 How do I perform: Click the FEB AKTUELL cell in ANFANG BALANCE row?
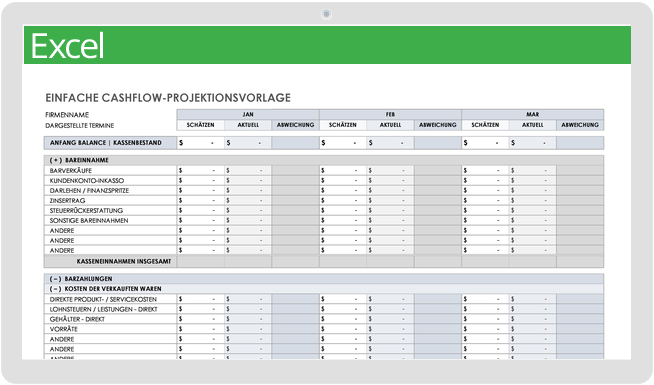pyautogui.click(x=390, y=143)
